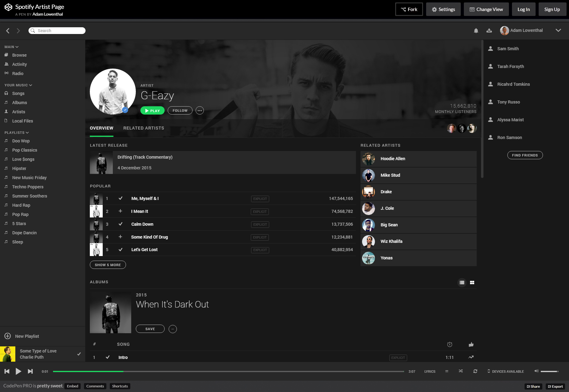Switch albums to grid view
The image size is (569, 392).
[472, 283]
